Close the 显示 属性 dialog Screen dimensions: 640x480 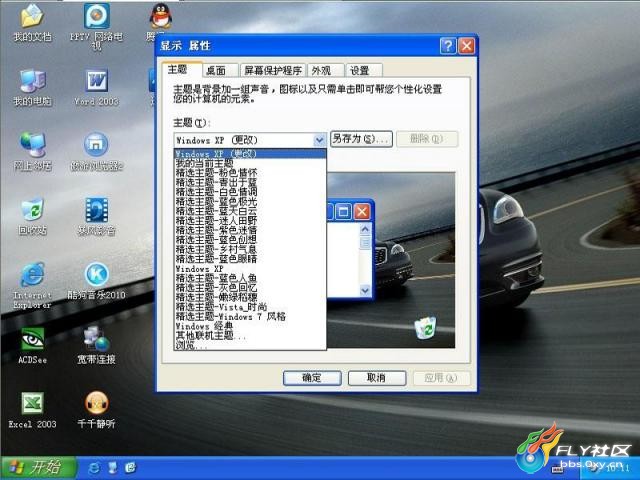click(x=466, y=46)
